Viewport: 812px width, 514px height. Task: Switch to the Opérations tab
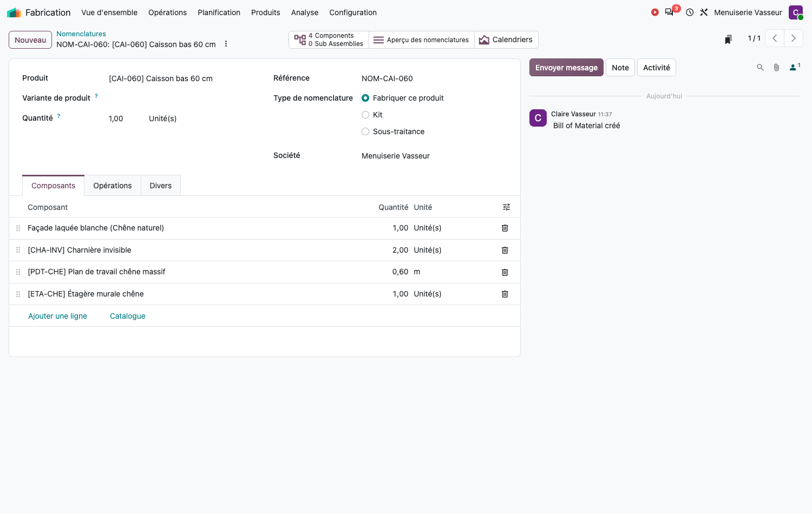click(x=113, y=186)
